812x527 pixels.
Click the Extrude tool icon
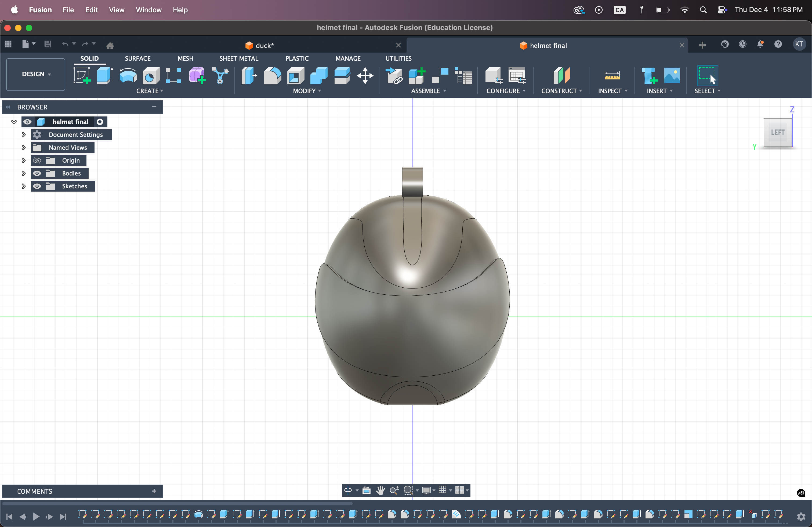pyautogui.click(x=105, y=75)
